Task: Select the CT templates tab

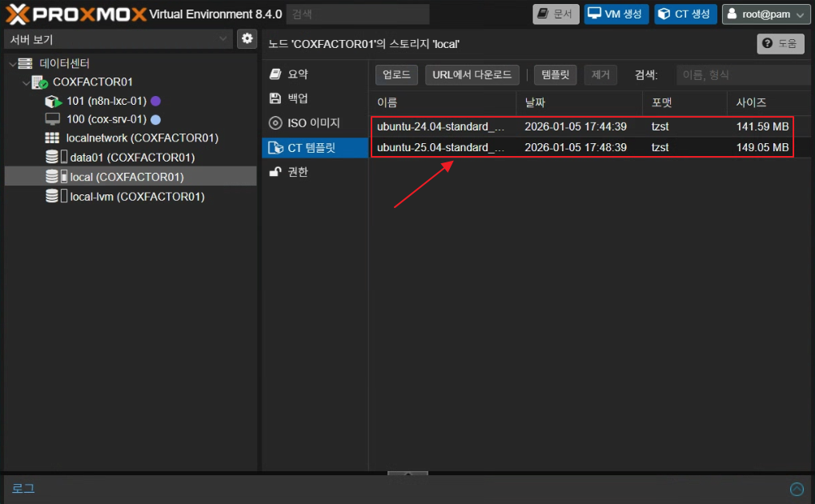Action: [315, 147]
